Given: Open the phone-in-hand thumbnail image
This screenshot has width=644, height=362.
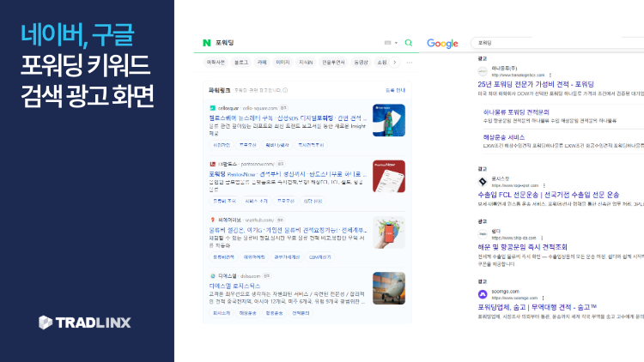Looking at the screenshot, I should tap(389, 232).
